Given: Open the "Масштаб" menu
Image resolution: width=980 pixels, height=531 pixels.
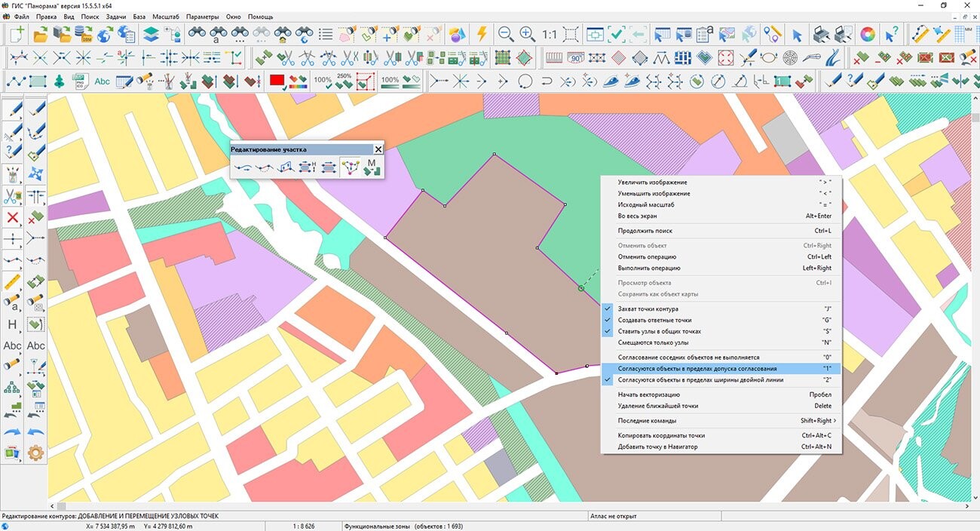Looking at the screenshot, I should 166,17.
